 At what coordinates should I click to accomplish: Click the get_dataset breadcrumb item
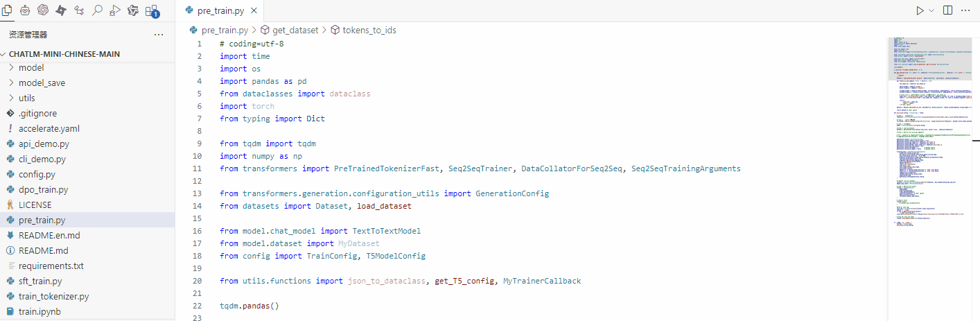[x=295, y=30]
